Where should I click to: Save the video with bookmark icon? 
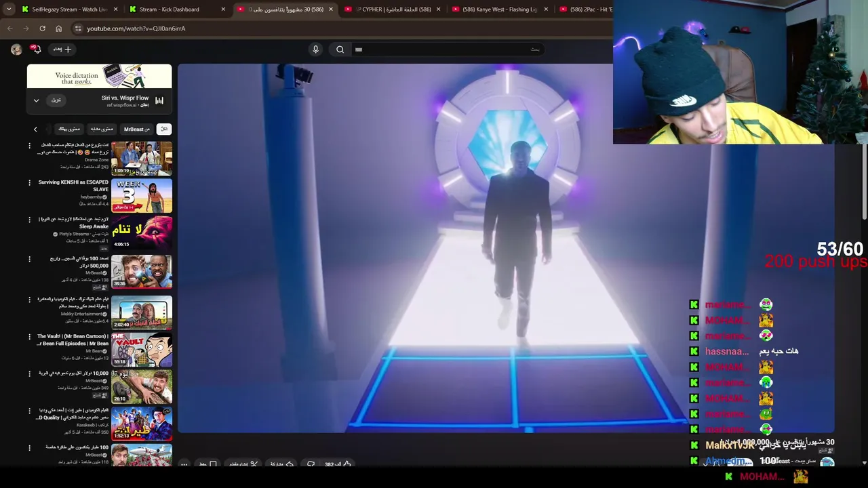pos(207,464)
